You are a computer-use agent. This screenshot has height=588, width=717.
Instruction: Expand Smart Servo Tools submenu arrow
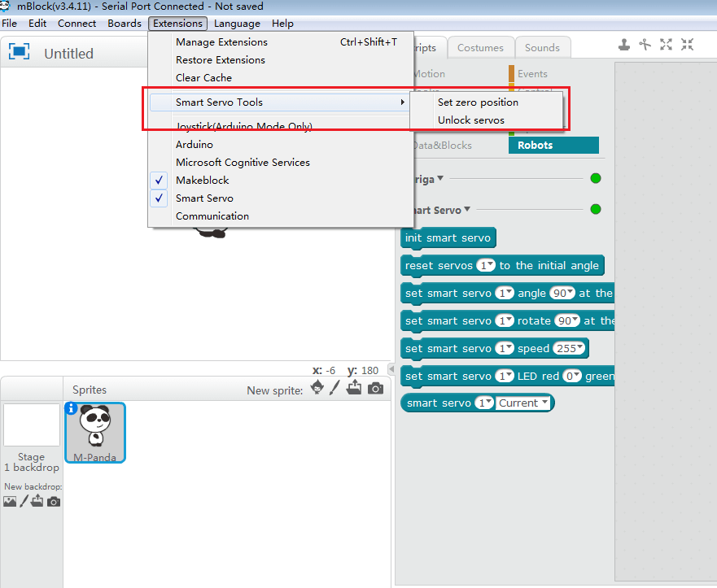click(x=402, y=102)
